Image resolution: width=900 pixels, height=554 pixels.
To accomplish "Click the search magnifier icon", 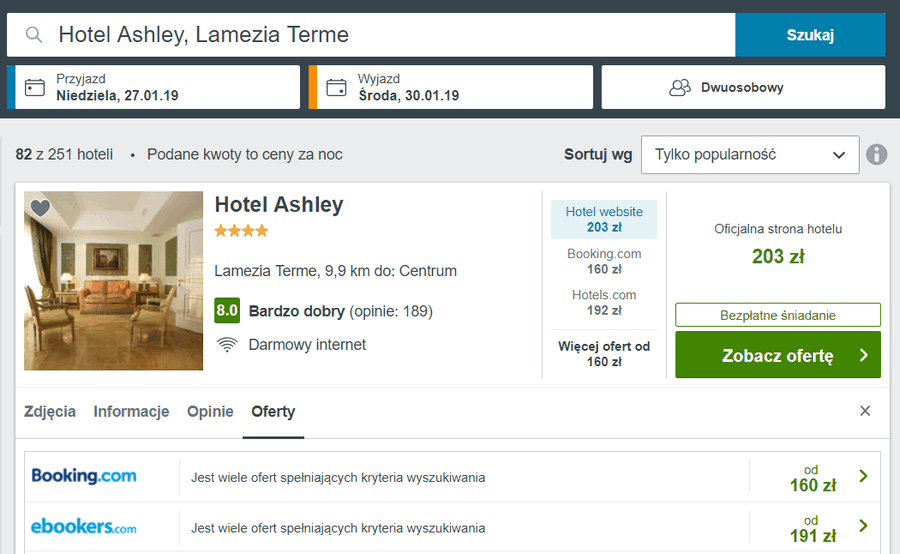I will click(x=34, y=35).
